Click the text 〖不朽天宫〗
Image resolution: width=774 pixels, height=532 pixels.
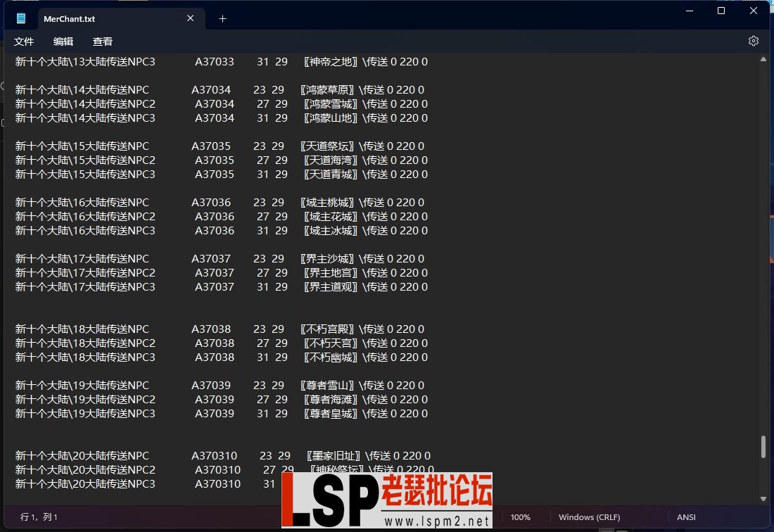coord(331,343)
